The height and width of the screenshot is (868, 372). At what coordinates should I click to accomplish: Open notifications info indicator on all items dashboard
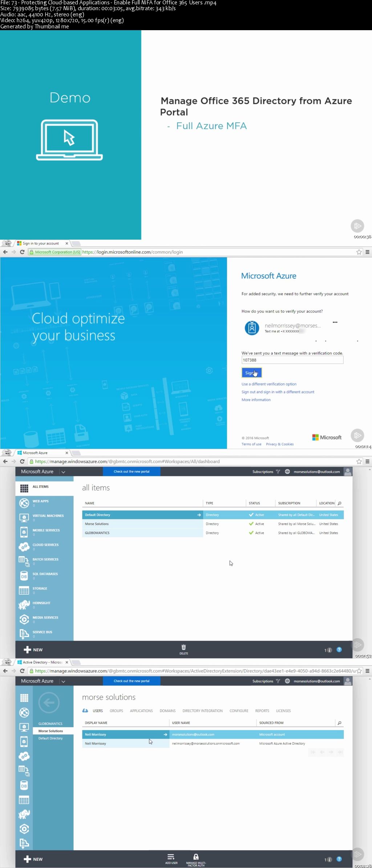(328, 650)
